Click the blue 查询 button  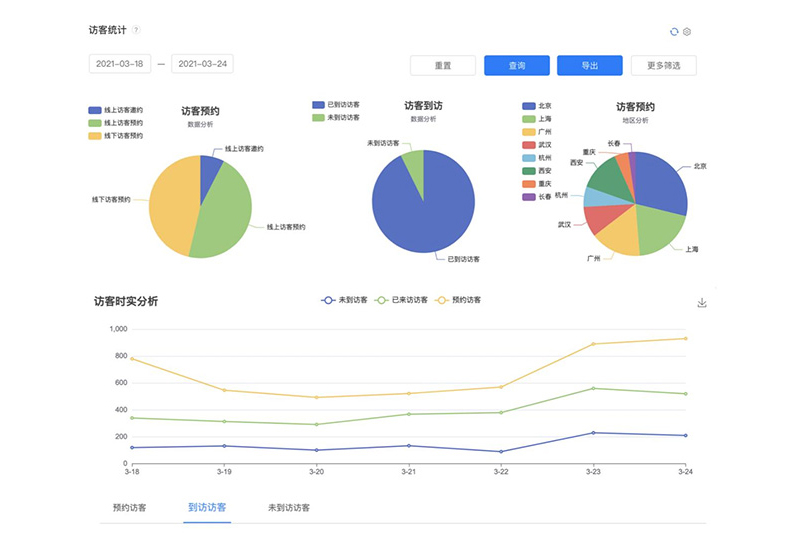point(517,65)
